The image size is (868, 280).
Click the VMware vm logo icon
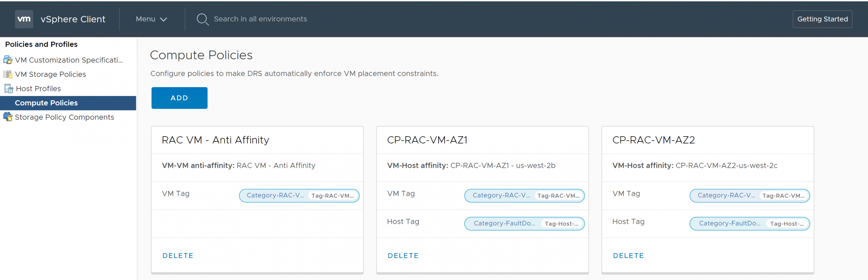click(24, 19)
